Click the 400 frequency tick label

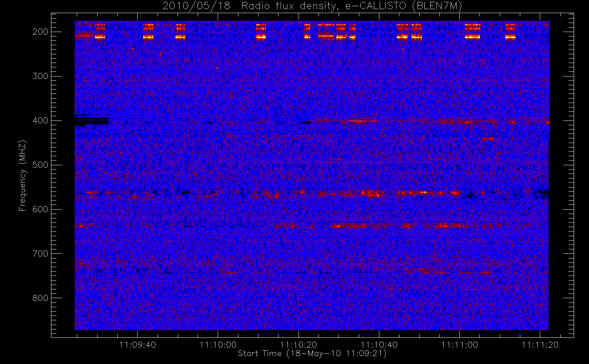tap(40, 120)
